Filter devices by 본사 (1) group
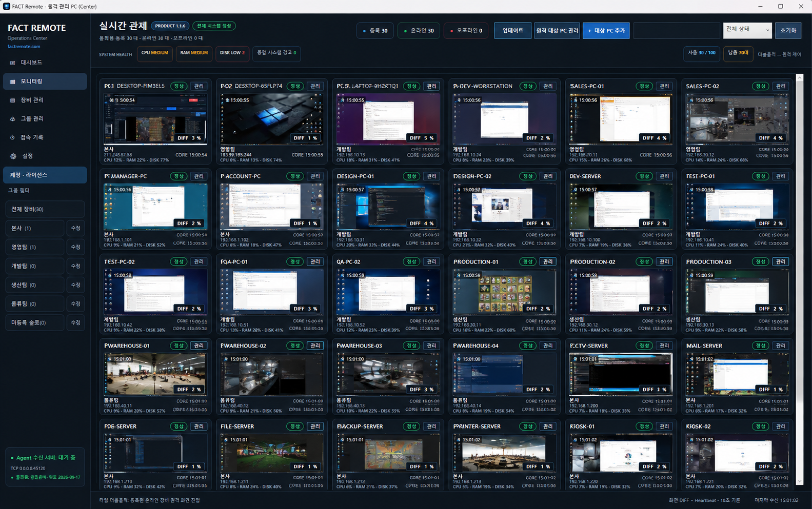This screenshot has width=812, height=509. pyautogui.click(x=34, y=228)
